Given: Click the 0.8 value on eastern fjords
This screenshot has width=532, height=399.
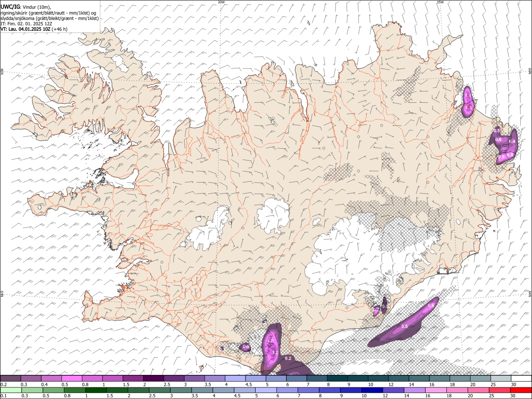Looking at the screenshot, I should [510, 155].
